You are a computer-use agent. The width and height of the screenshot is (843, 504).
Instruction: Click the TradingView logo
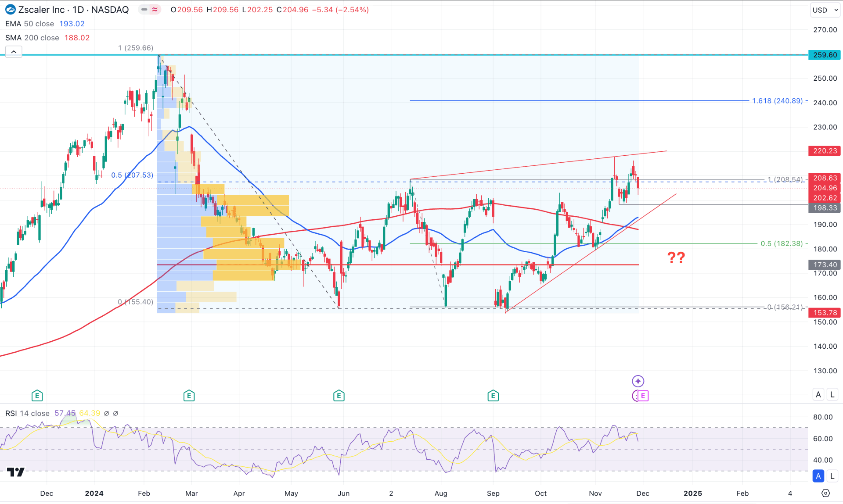16,472
